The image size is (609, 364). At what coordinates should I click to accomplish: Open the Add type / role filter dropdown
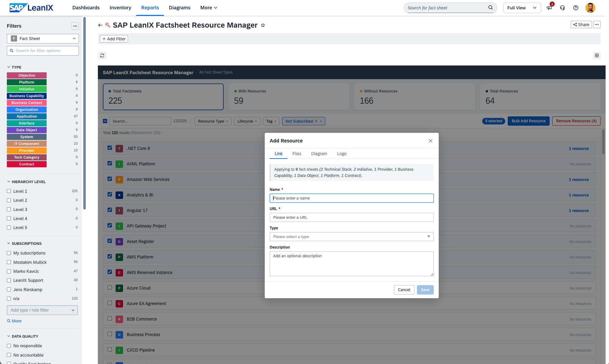pyautogui.click(x=42, y=310)
